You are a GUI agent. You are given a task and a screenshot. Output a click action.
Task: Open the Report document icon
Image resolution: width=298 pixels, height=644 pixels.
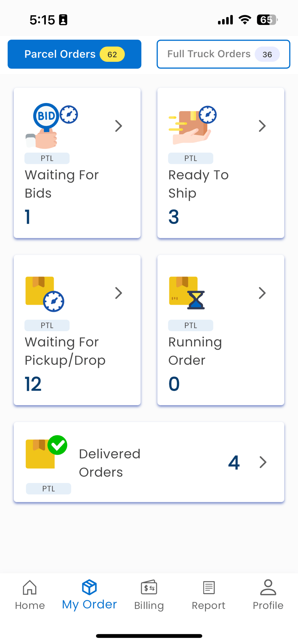click(x=209, y=587)
